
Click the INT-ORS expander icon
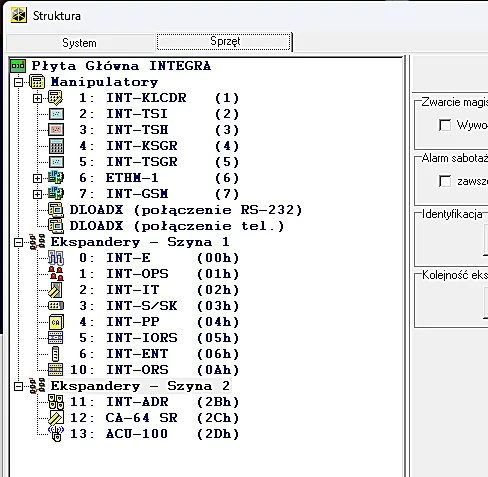[x=55, y=370]
